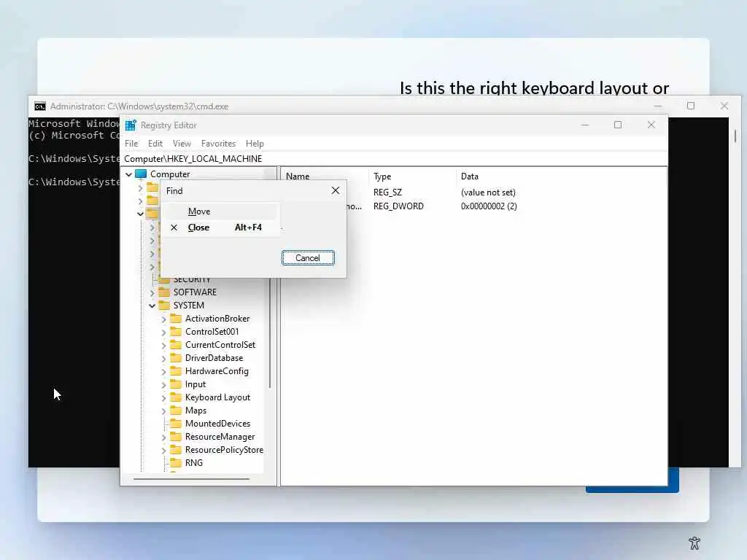The width and height of the screenshot is (747, 560).
Task: Expand the SOFTWARE key
Action: (x=152, y=292)
